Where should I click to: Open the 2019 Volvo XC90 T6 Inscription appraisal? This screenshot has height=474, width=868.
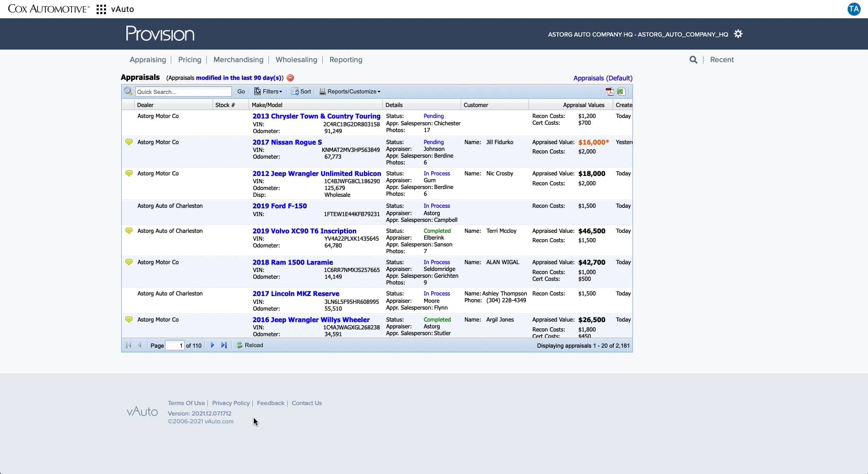click(x=304, y=231)
